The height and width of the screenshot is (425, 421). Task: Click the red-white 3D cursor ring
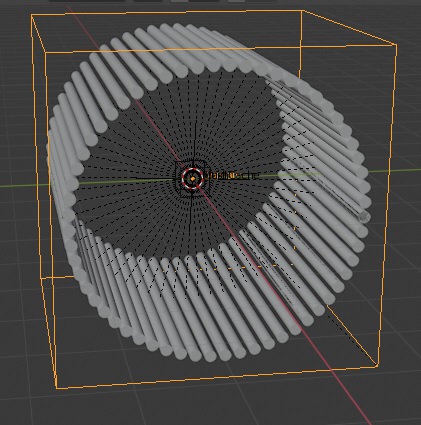pyautogui.click(x=193, y=178)
